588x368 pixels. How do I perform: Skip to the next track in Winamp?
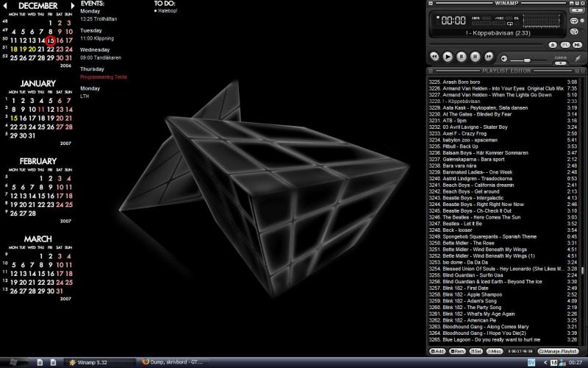click(489, 57)
